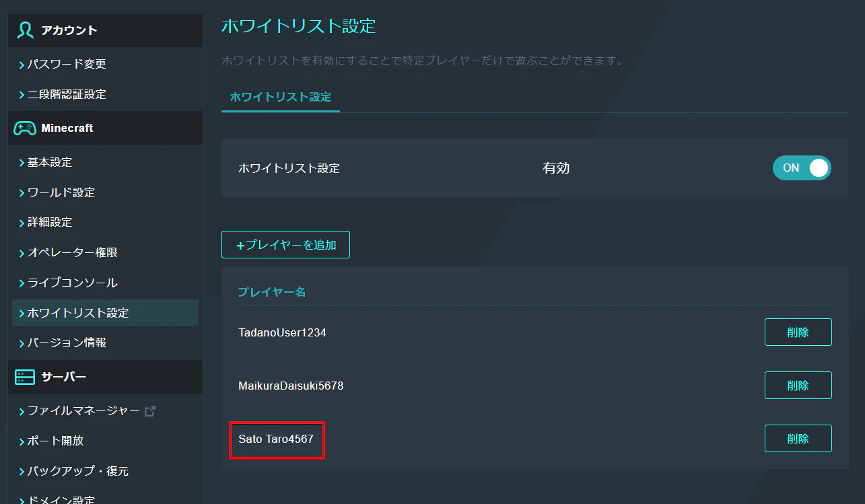
Task: Click chevron arrow beside パスワード変更
Action: coord(22,65)
